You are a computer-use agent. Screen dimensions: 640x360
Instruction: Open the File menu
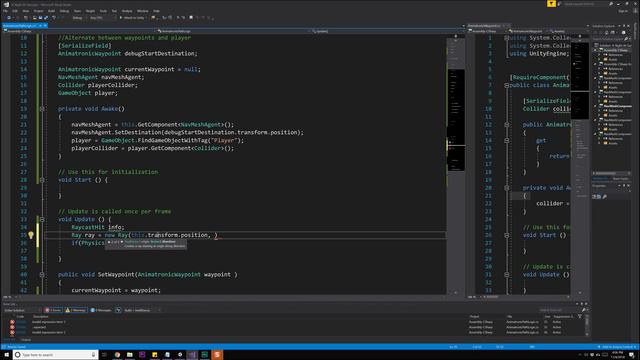[5, 11]
